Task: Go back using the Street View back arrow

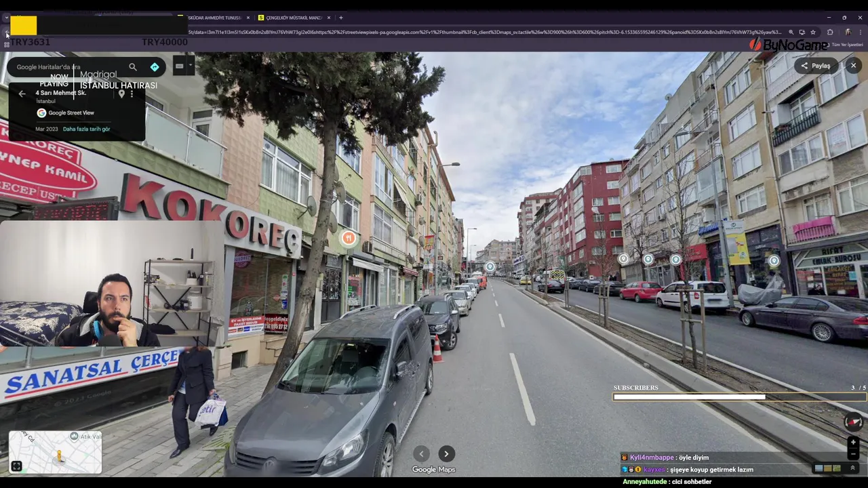Action: coord(22,94)
